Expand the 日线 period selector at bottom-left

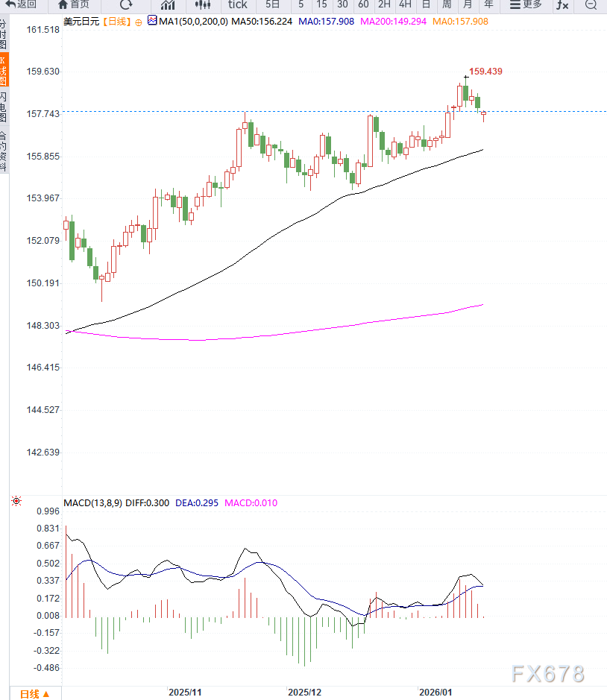click(34, 693)
